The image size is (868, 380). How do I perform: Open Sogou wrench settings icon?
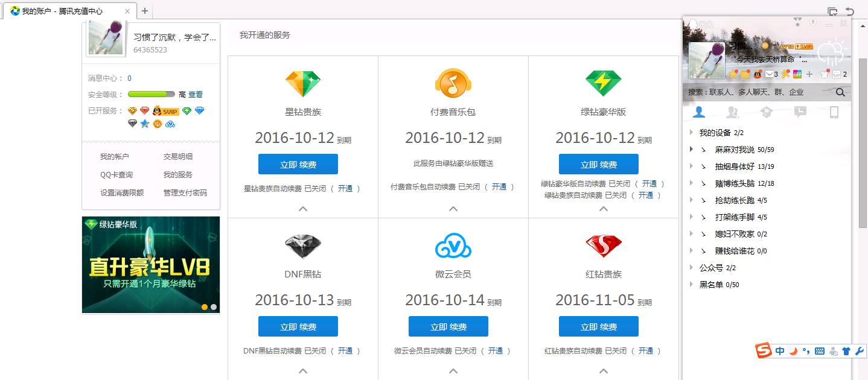coord(860,351)
